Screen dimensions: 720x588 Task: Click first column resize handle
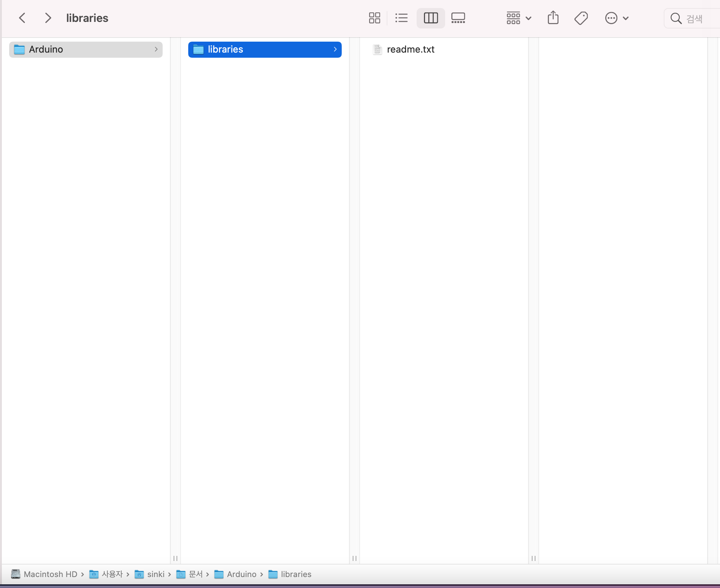[x=175, y=558]
